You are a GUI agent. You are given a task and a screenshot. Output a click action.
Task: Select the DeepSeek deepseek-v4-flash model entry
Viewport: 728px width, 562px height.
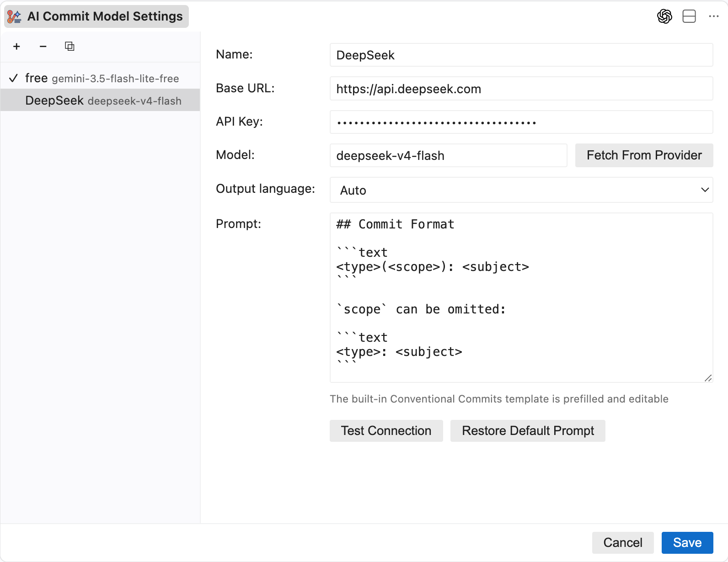pyautogui.click(x=100, y=100)
